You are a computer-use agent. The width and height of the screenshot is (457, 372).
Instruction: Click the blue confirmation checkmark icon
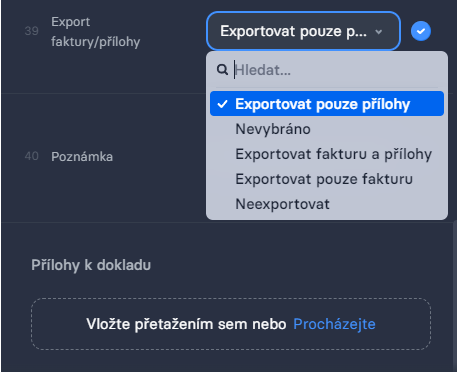(x=421, y=31)
